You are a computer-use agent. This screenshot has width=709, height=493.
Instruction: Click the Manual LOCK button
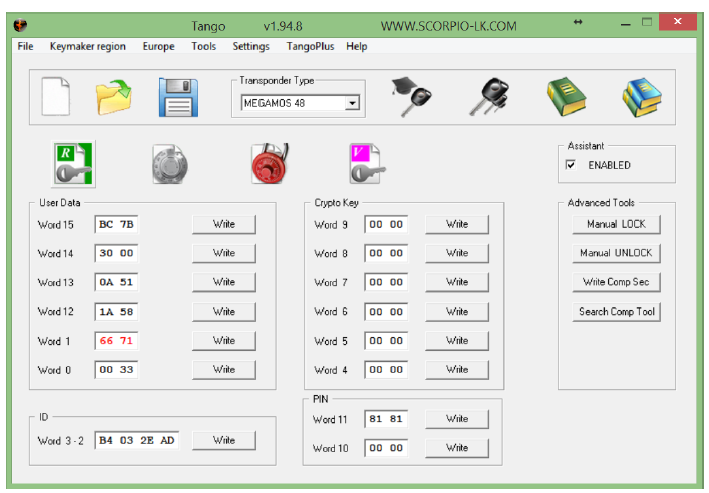coord(616,224)
